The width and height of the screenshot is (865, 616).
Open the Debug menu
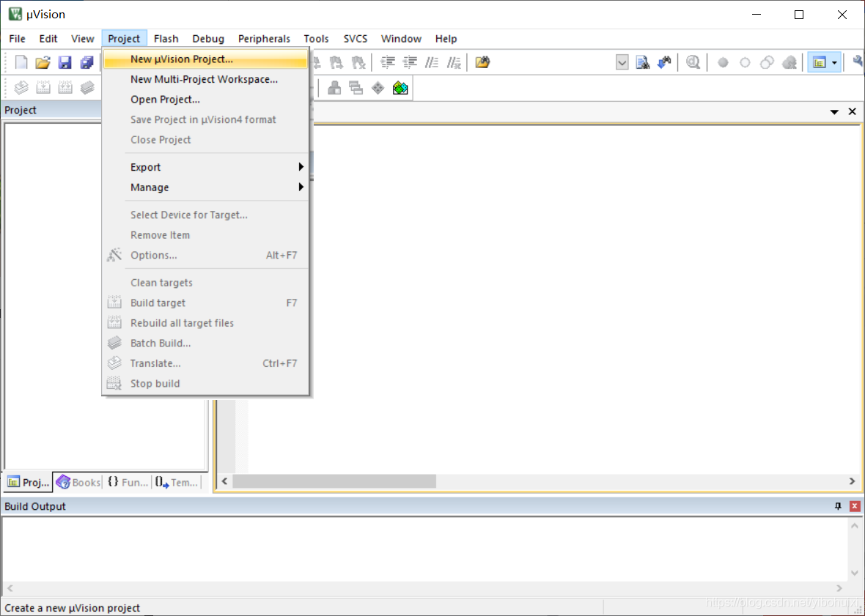(208, 39)
